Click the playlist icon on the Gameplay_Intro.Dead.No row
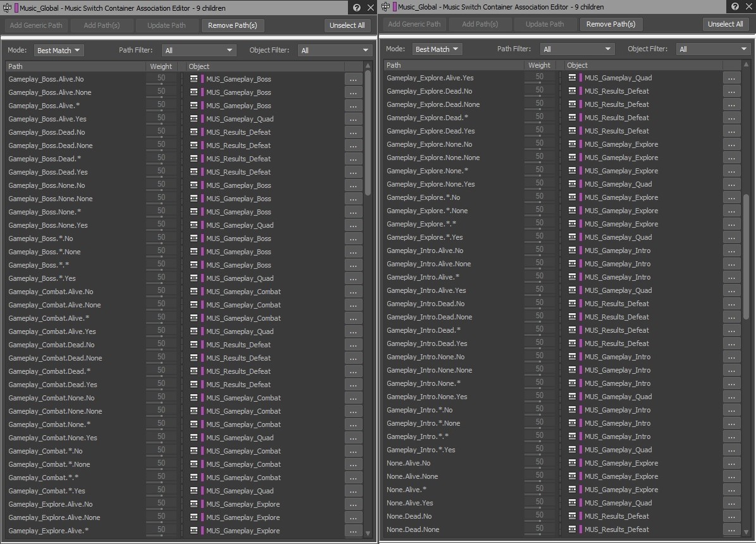Image resolution: width=756 pixels, height=544 pixels. tap(572, 304)
